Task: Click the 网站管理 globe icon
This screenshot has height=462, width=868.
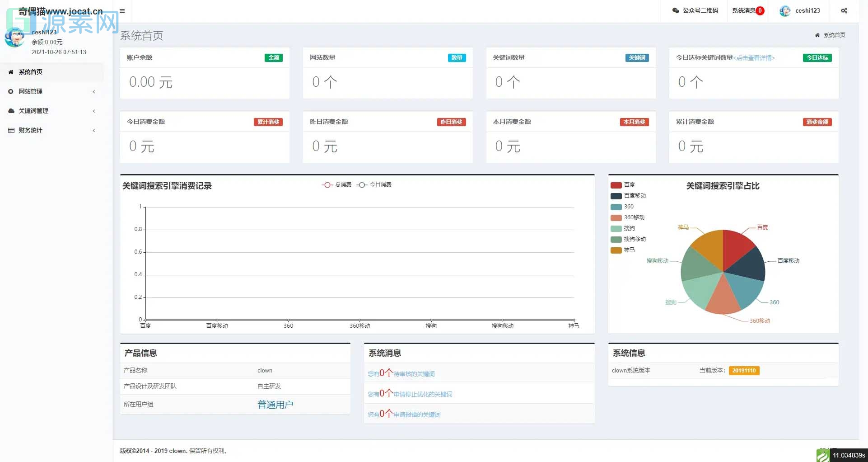Action: point(10,91)
